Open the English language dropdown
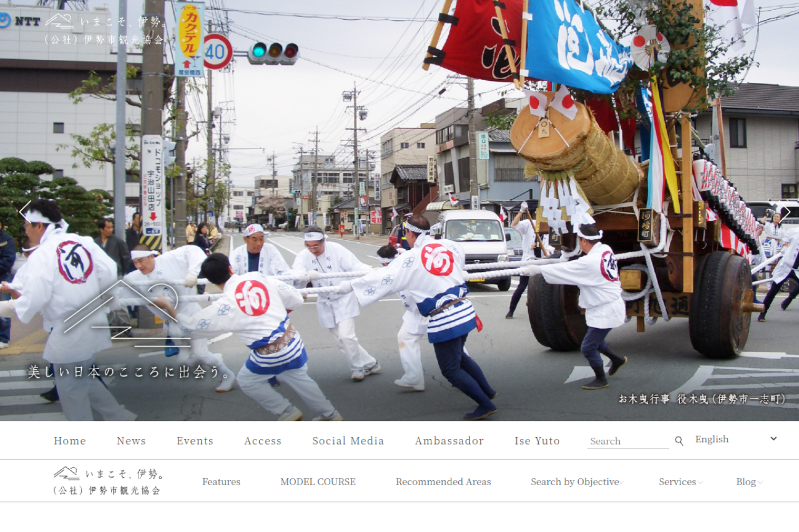Viewport: 799px width, 532px height. tap(735, 439)
